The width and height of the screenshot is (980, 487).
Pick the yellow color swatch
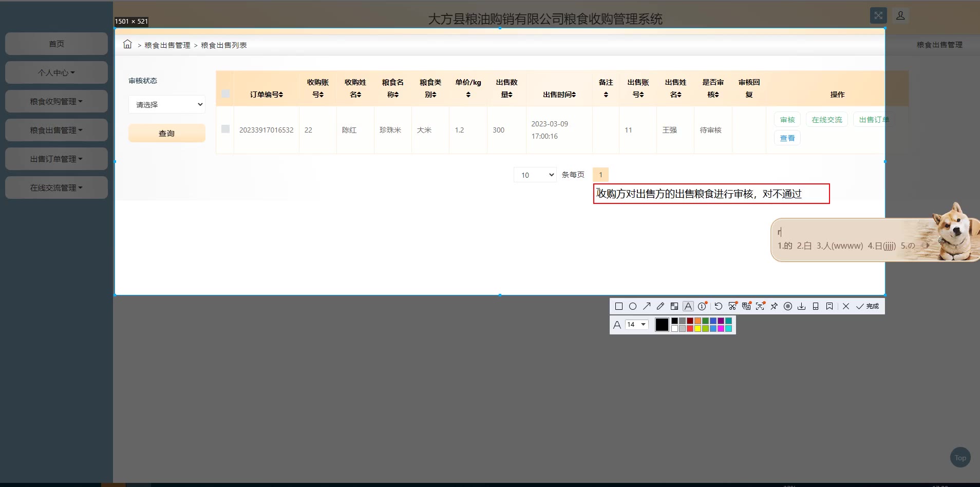click(698, 329)
